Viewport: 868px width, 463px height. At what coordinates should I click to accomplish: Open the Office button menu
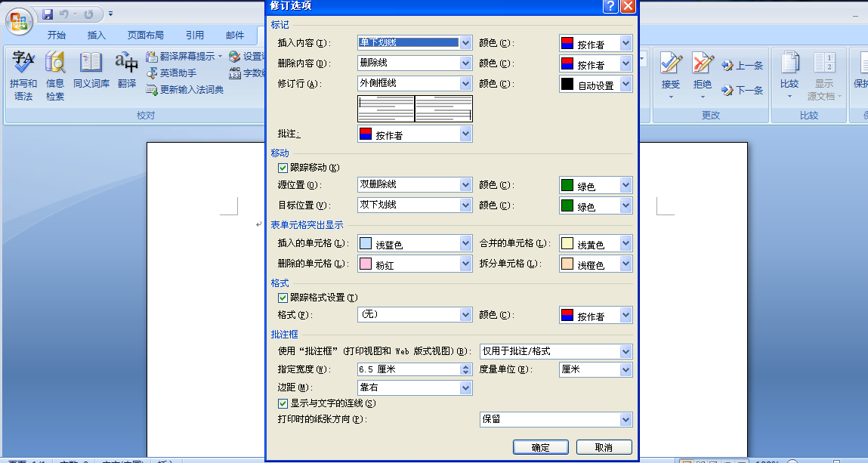[x=19, y=21]
